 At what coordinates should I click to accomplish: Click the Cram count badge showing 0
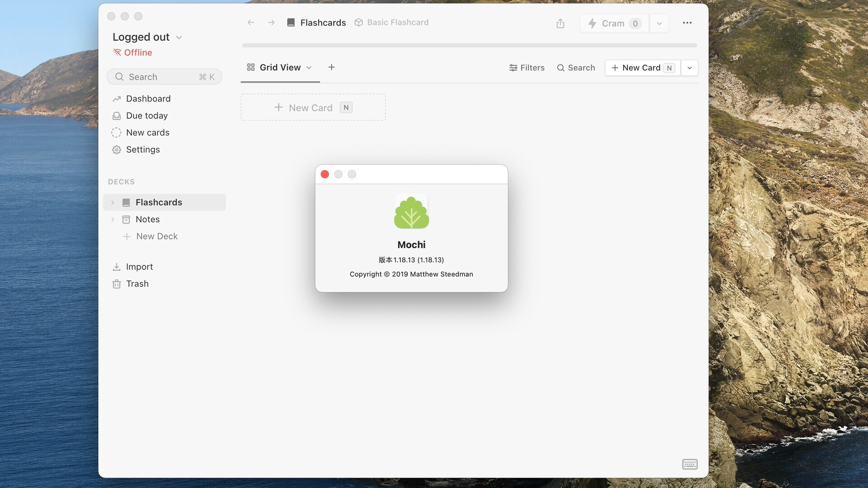635,23
